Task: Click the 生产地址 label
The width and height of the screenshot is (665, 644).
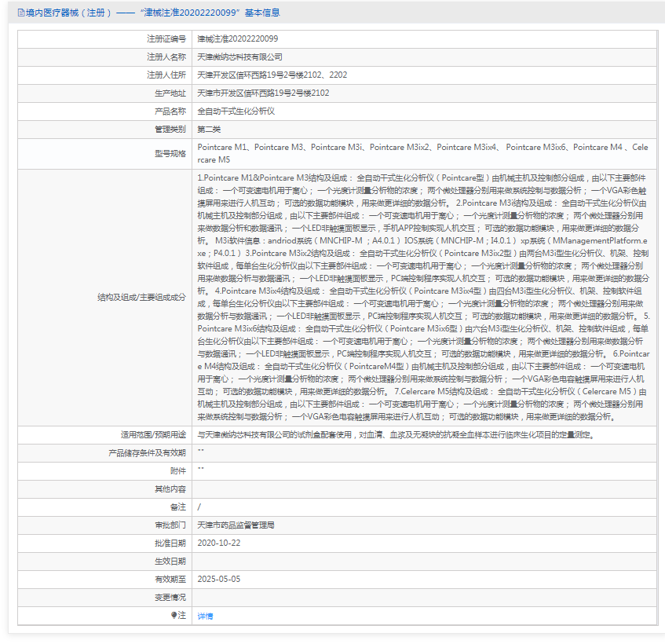Action: coord(170,93)
